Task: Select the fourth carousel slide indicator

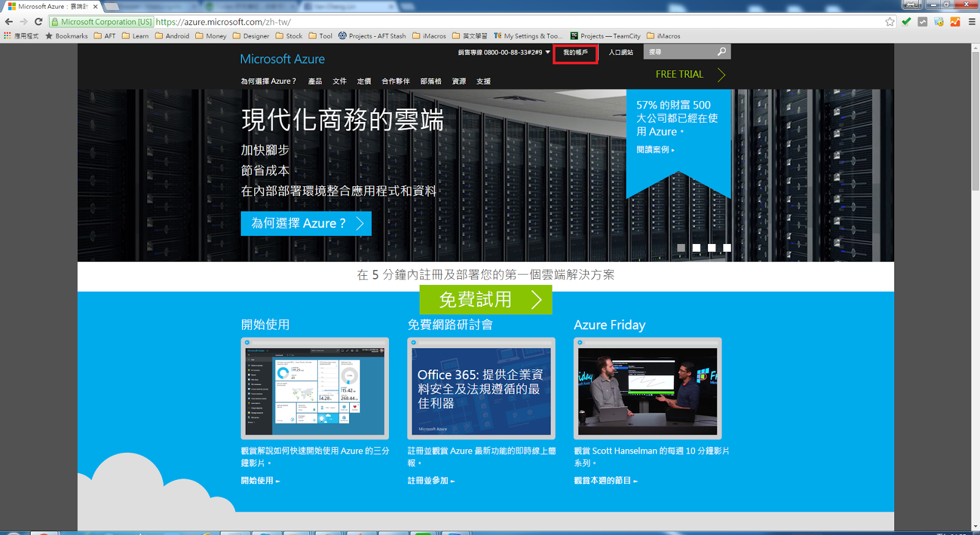Action: pyautogui.click(x=727, y=248)
